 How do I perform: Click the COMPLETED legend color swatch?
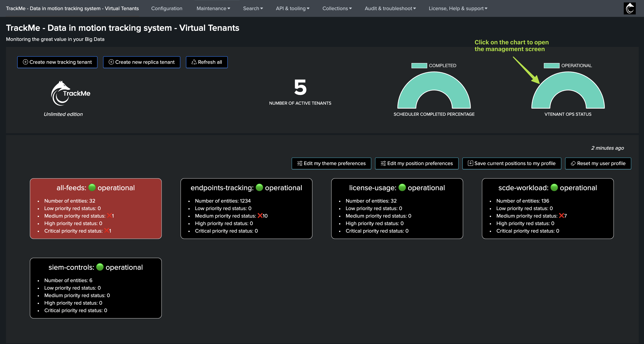tap(419, 65)
